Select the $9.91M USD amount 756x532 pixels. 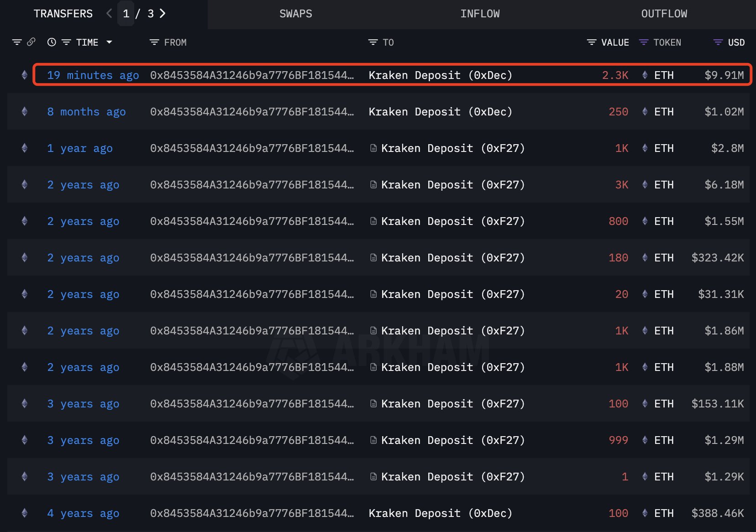pos(724,75)
